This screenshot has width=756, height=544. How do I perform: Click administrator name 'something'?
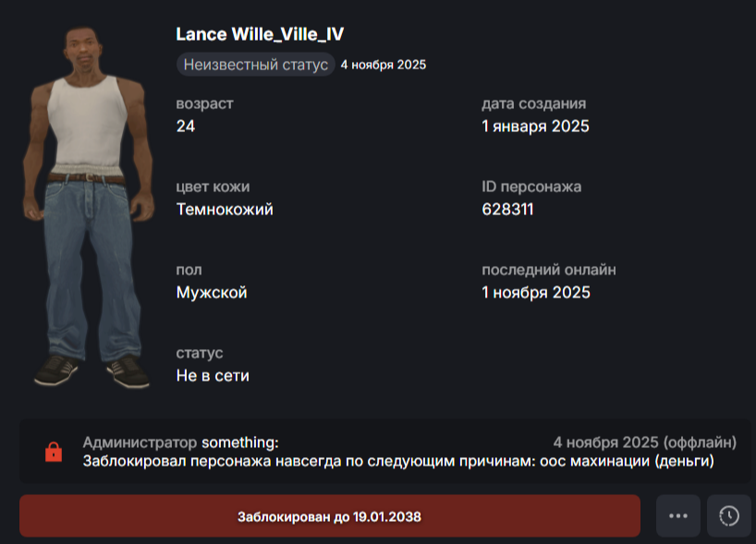click(x=239, y=442)
